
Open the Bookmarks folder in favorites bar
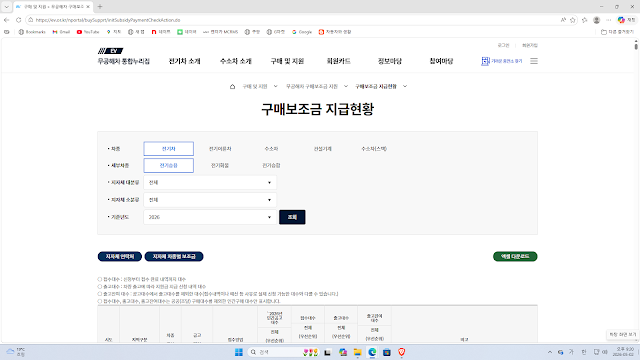(x=32, y=32)
